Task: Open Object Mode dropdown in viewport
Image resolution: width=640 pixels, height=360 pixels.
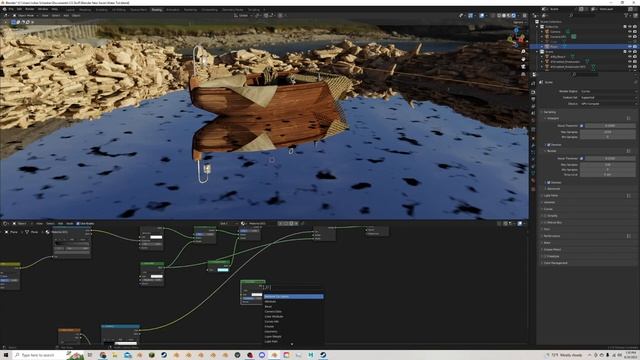Action: click(25, 16)
